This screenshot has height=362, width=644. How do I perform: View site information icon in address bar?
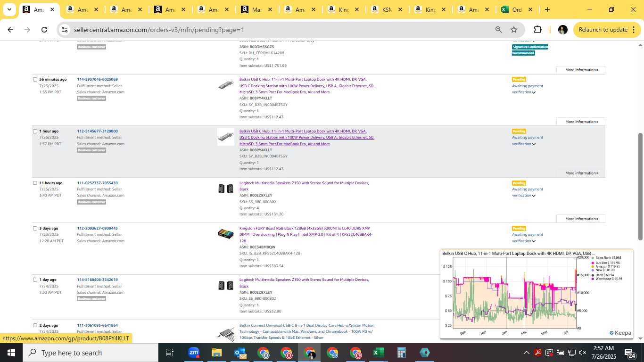[x=65, y=30]
